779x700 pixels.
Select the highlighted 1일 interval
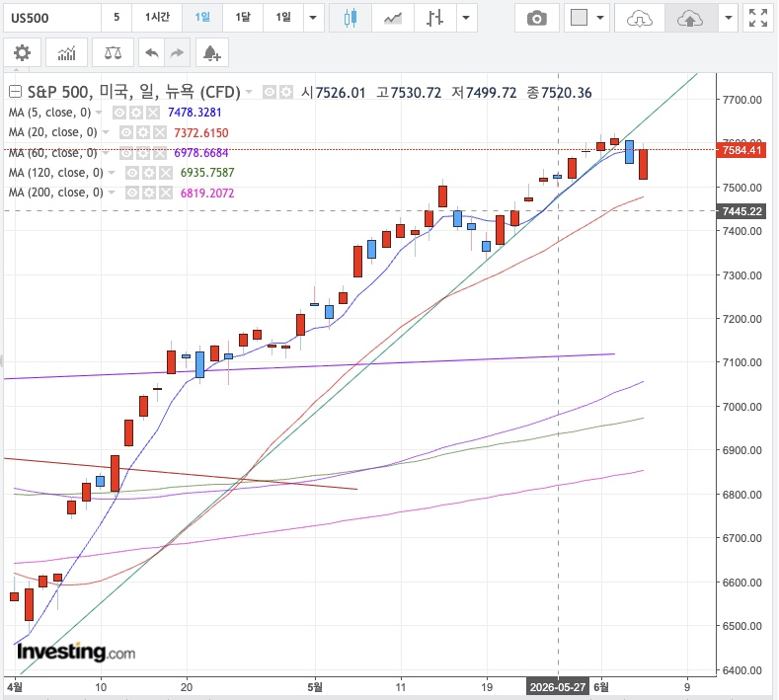[202, 19]
